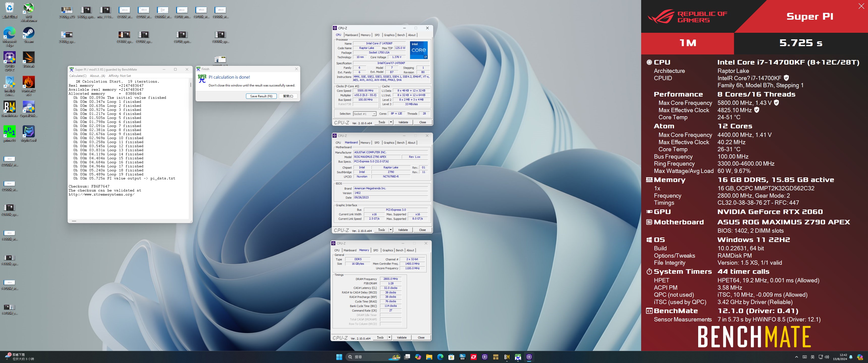868x363 pixels.
Task: Switch to BenchMate via BM taskbar icon
Action: pos(507,357)
